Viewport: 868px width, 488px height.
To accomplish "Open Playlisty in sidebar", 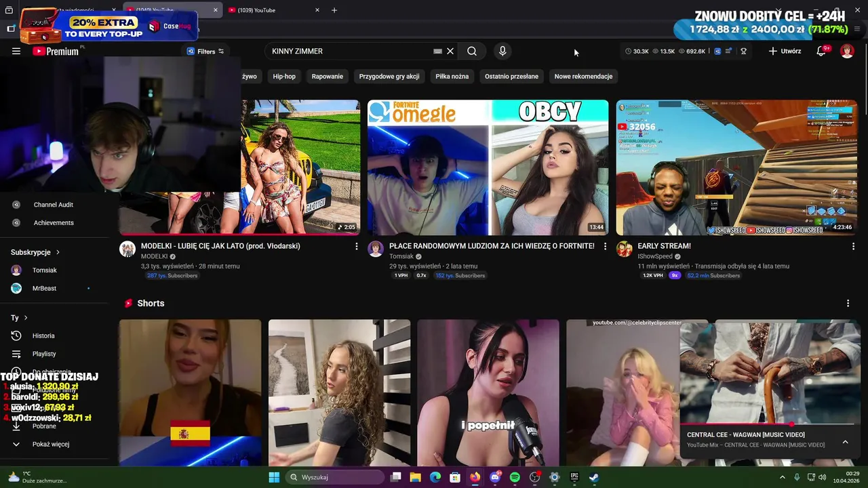I will pos(44,354).
